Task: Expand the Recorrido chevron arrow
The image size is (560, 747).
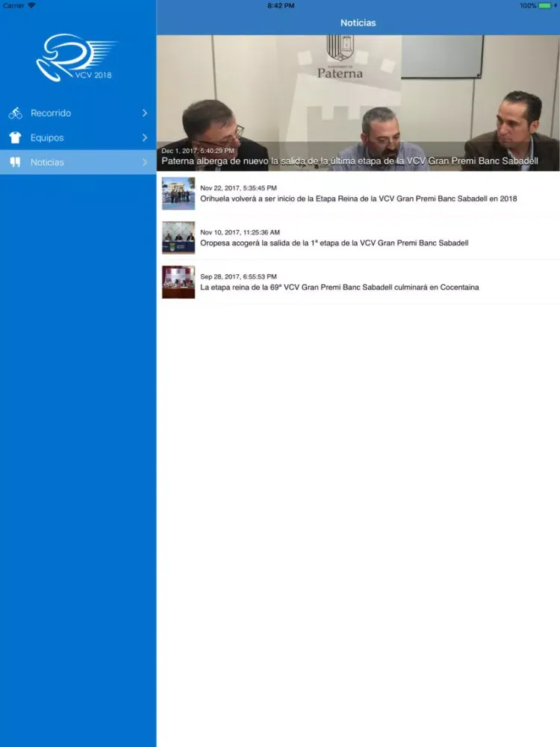Action: pyautogui.click(x=145, y=113)
